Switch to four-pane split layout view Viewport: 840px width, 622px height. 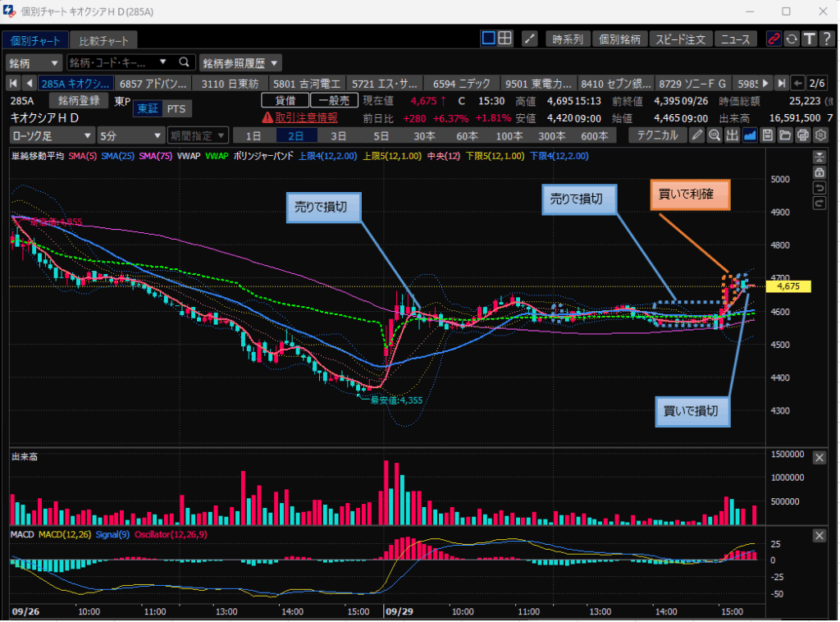tap(506, 39)
